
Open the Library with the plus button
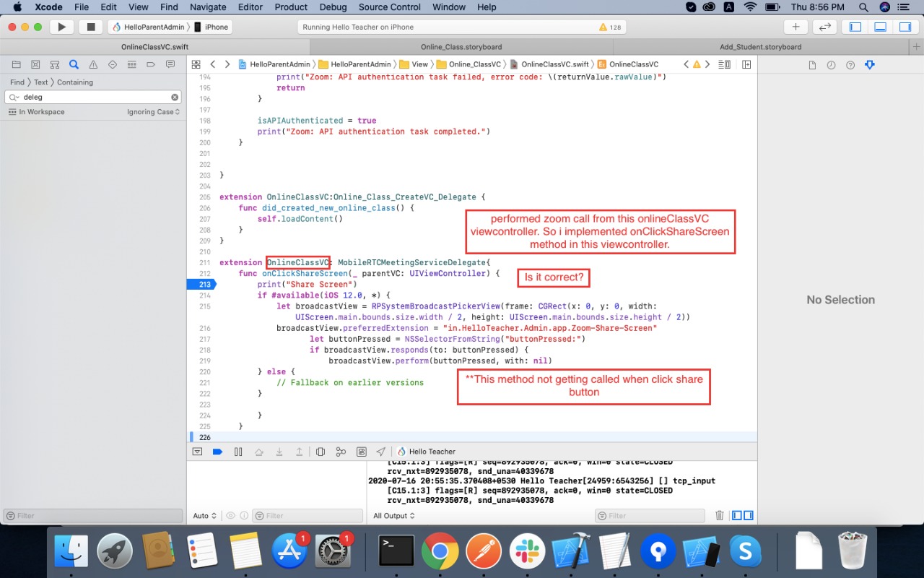(796, 27)
